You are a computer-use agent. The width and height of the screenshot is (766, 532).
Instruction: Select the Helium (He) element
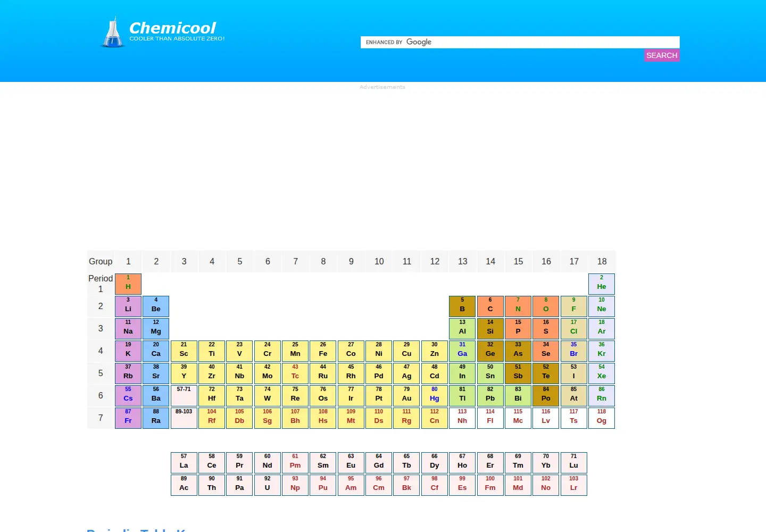[602, 284]
